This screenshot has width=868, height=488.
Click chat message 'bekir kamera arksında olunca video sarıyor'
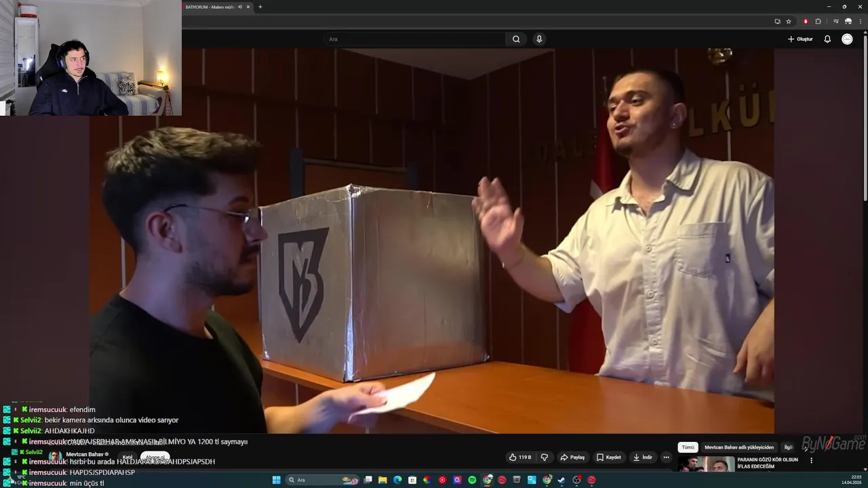(111, 420)
